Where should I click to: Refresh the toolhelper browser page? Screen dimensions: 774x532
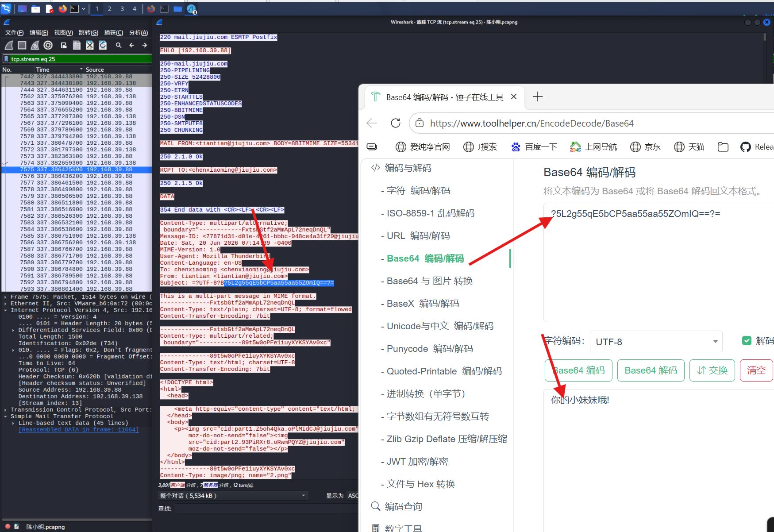click(x=396, y=123)
